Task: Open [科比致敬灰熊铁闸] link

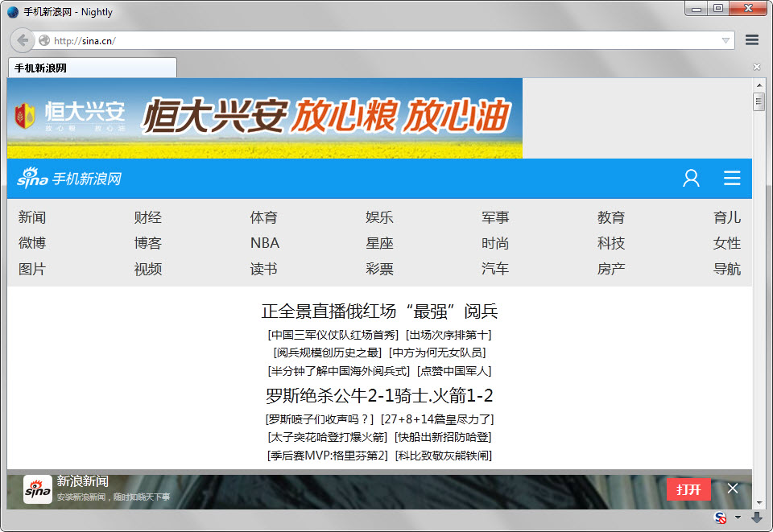Action: pyautogui.click(x=444, y=456)
